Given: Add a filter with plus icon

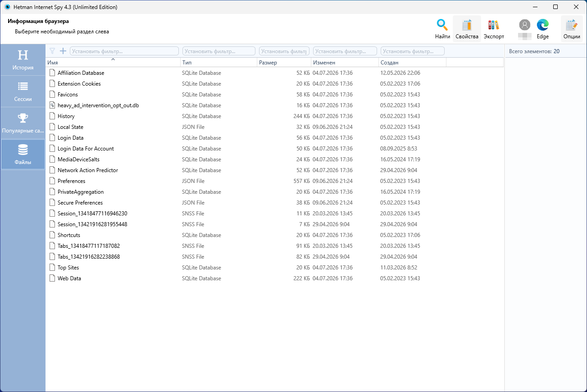Looking at the screenshot, I should click(63, 51).
